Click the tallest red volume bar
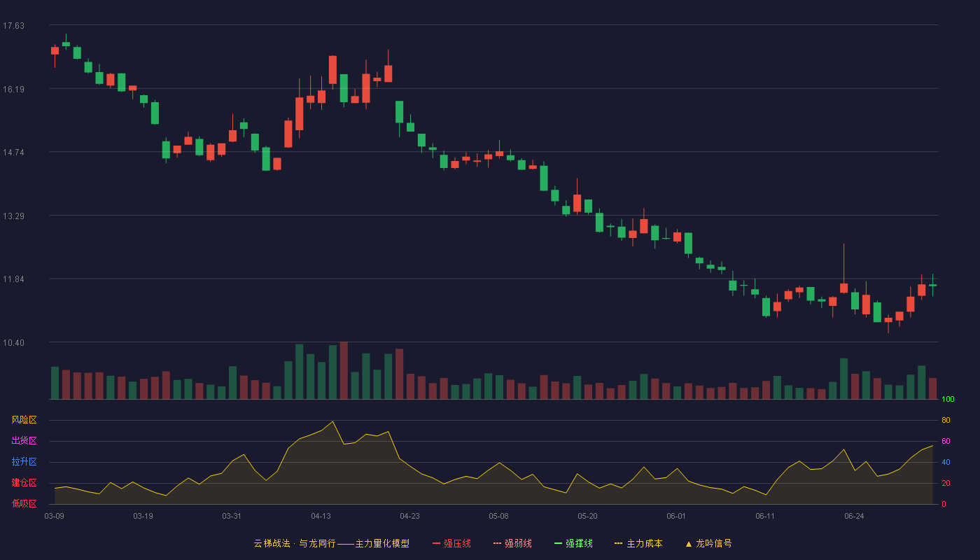The width and height of the screenshot is (980, 560). 344,370
